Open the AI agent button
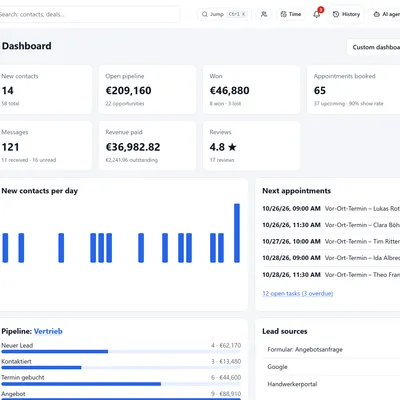Screen dimensions: 400x400 click(x=386, y=14)
